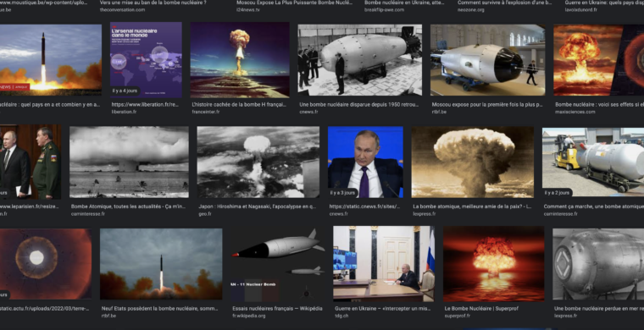
Task: Click the "Il y a 4 jours" badge
Action: coord(125,91)
